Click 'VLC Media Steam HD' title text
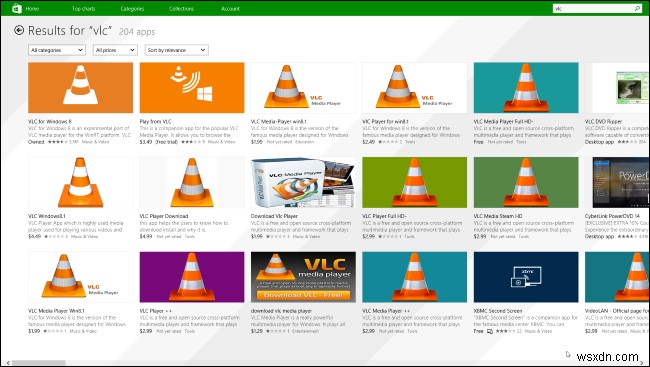The image size is (650, 367). click(x=498, y=216)
